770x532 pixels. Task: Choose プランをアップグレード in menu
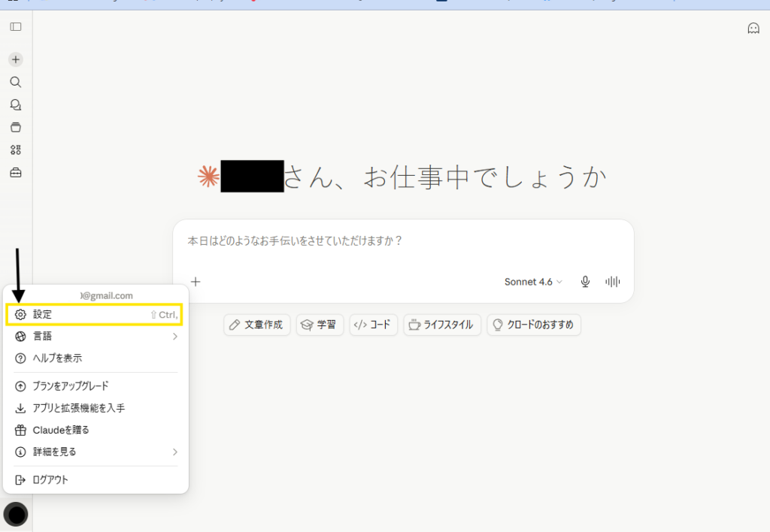95,386
